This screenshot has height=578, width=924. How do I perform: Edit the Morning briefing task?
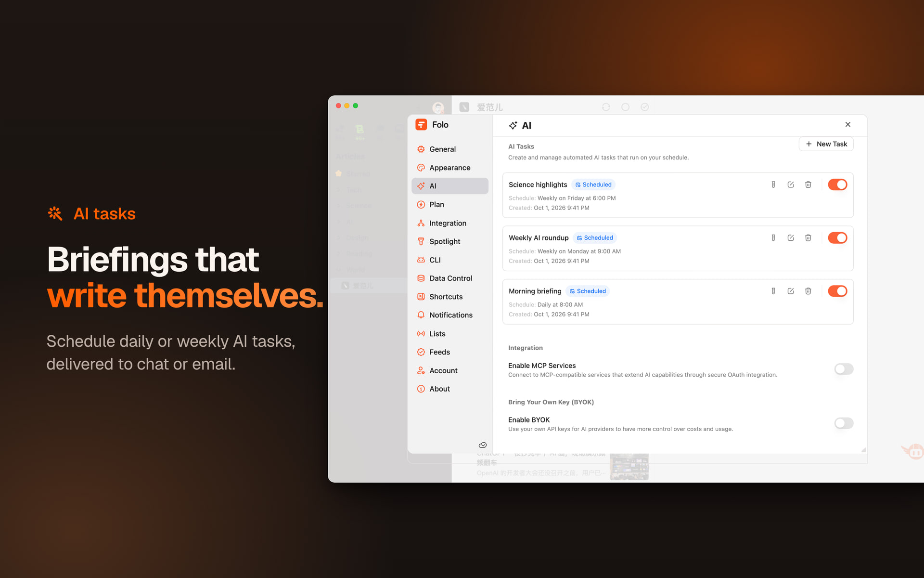tap(791, 291)
